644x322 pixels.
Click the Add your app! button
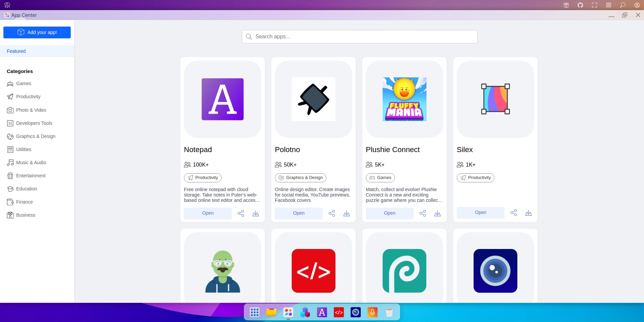coord(37,32)
